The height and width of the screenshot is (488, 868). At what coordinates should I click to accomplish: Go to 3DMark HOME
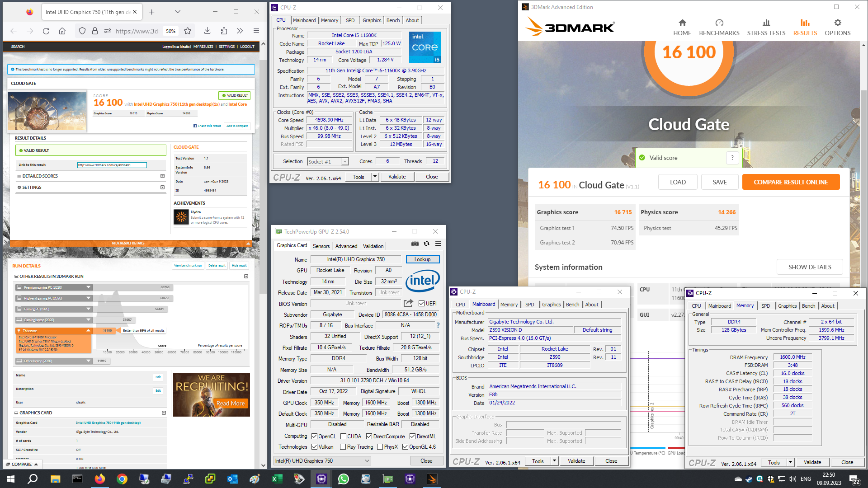[x=682, y=28]
